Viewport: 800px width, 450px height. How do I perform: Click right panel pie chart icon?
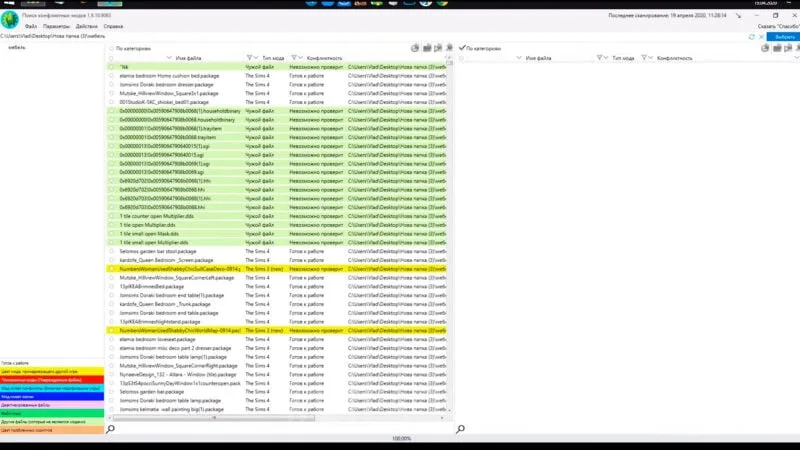tap(765, 48)
